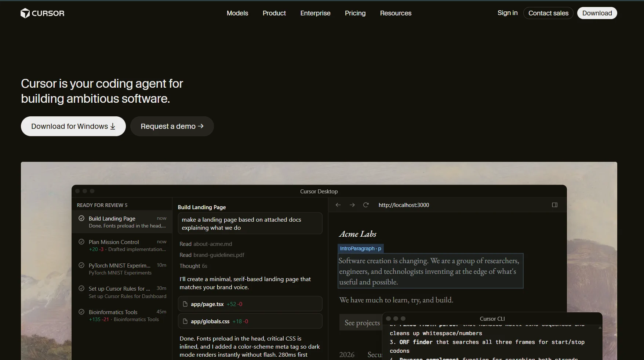Screen dimensions: 644x360
Task: Open the app/page.tsx file chip
Action: 250,304
